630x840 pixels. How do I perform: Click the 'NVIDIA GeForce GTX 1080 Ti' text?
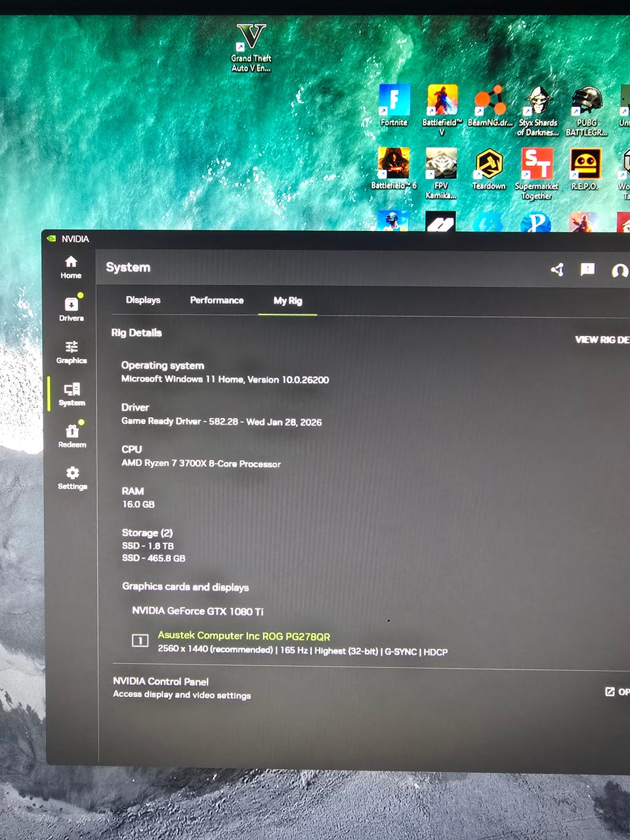(198, 611)
